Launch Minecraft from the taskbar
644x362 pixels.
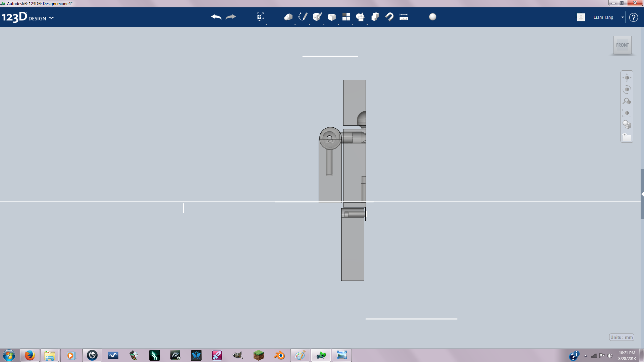(259, 355)
